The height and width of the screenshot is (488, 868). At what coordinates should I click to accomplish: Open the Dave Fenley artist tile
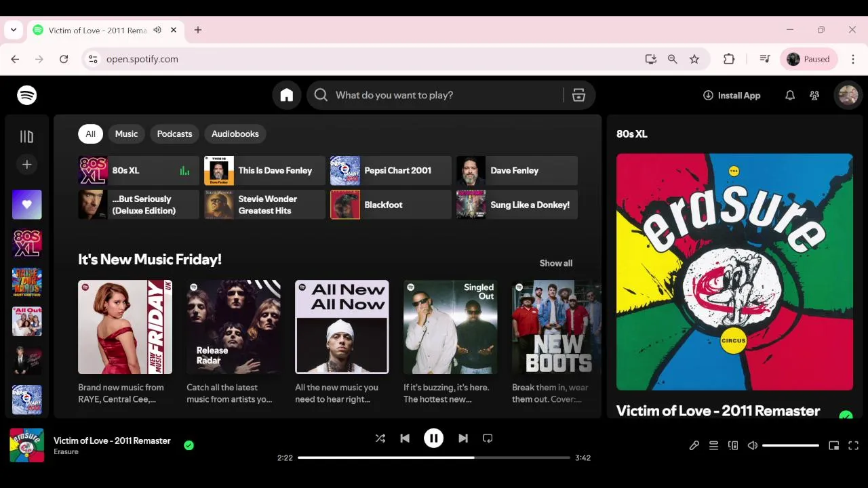point(517,171)
